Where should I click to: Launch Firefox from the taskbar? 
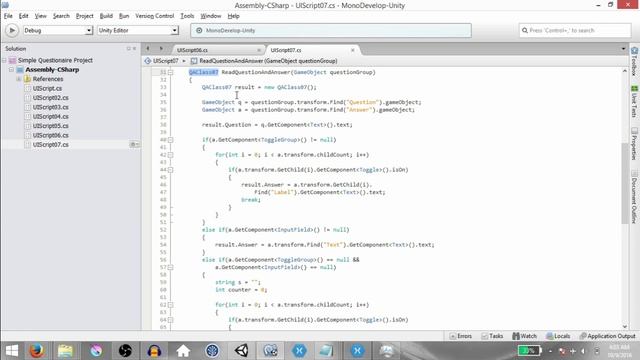(37, 351)
